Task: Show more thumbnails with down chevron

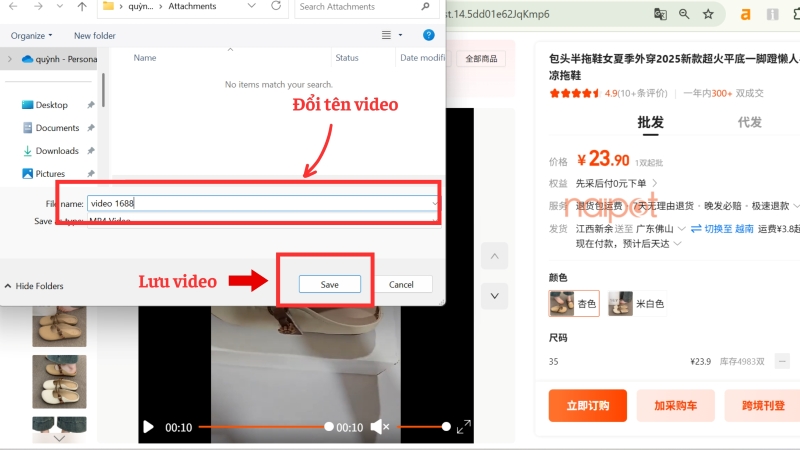Action: [x=59, y=438]
